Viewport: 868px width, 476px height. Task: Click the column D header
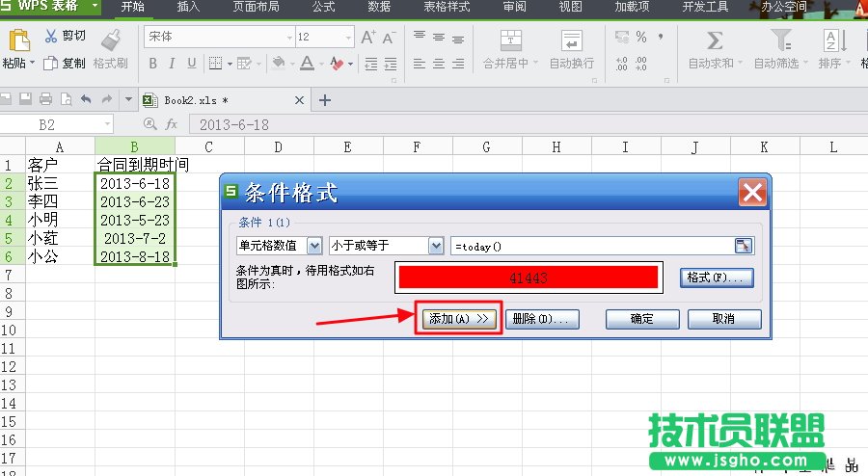point(279,147)
